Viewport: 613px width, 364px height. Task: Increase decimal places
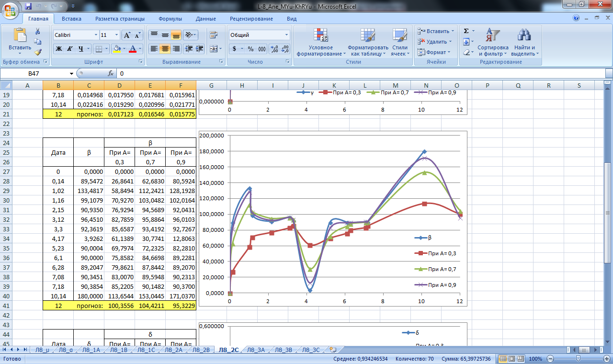(x=274, y=48)
